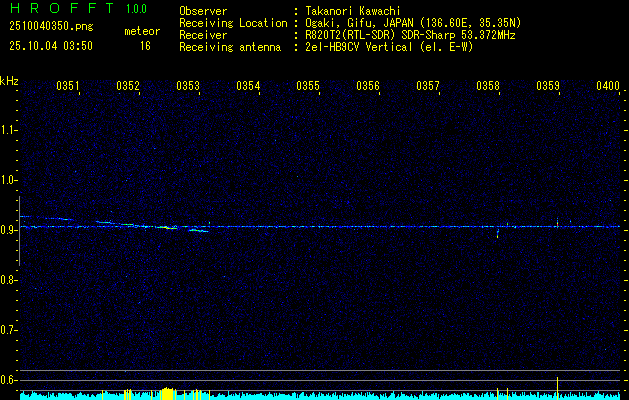Viewport: 629px width, 400px height.
Task: Click the gray vertical range bar beside 0.9
Action: click(x=19, y=231)
